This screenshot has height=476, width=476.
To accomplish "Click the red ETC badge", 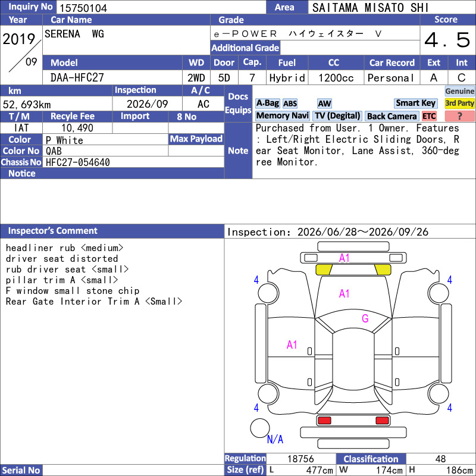I will [429, 116].
